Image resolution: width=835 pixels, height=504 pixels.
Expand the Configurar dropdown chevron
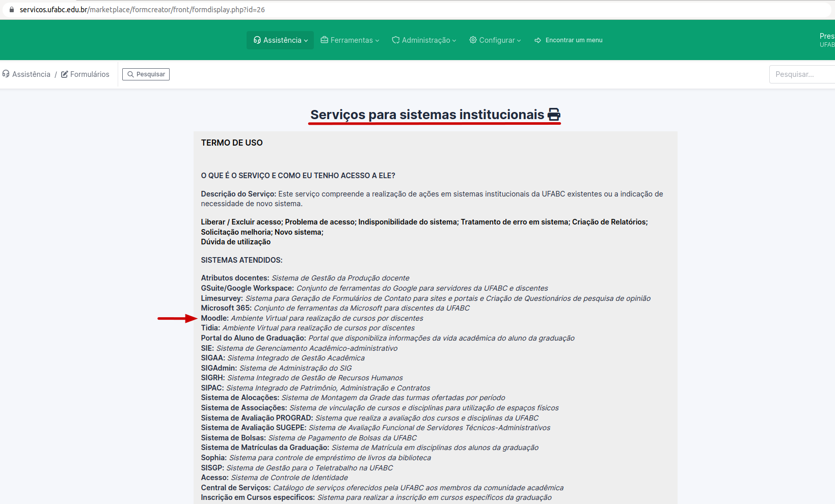pos(519,40)
